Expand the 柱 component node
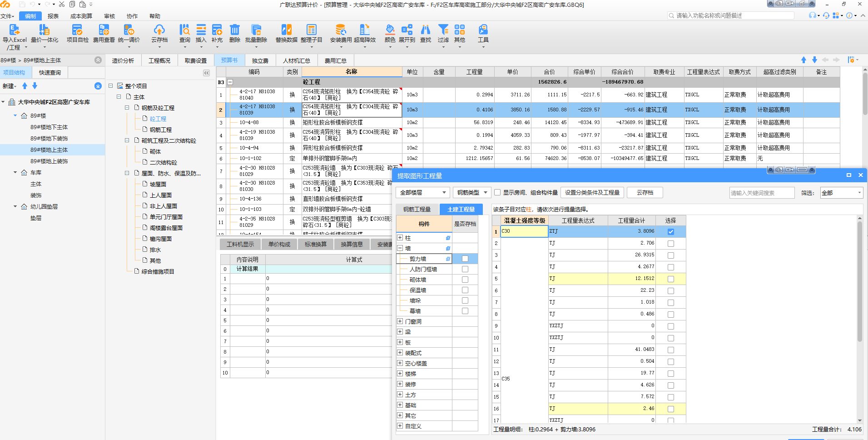 [x=400, y=238]
